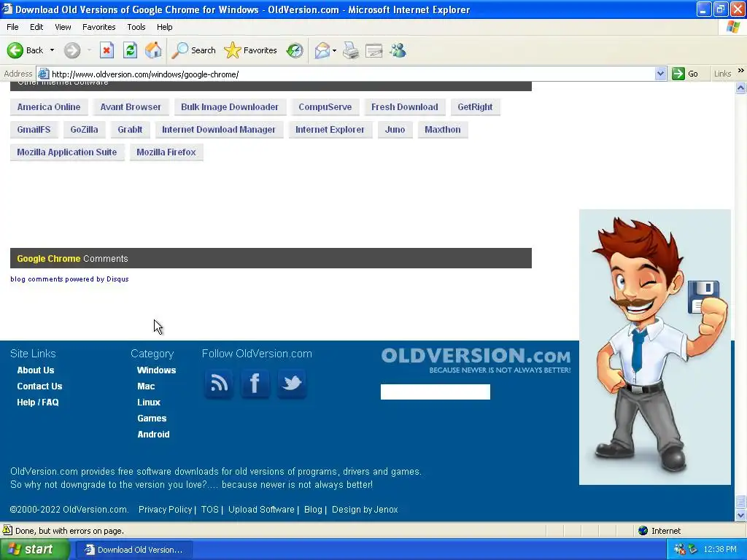Open the Mail button dropdown arrow
This screenshot has height=560, width=747.
tap(334, 50)
